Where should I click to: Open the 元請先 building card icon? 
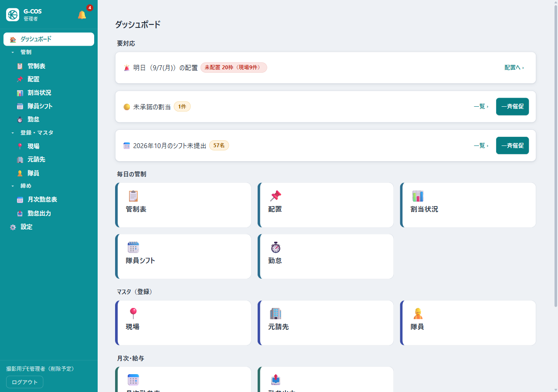point(276,314)
